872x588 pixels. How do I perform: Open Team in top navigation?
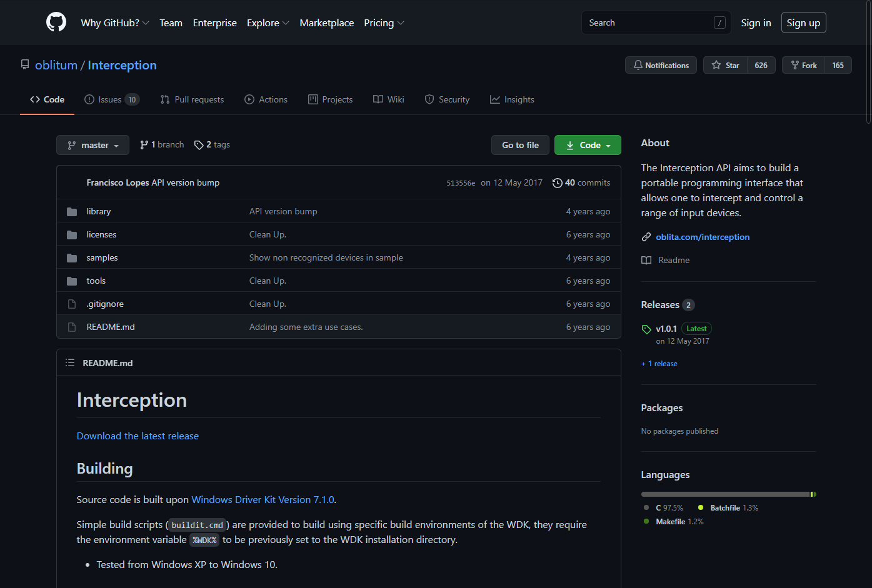[x=171, y=22]
